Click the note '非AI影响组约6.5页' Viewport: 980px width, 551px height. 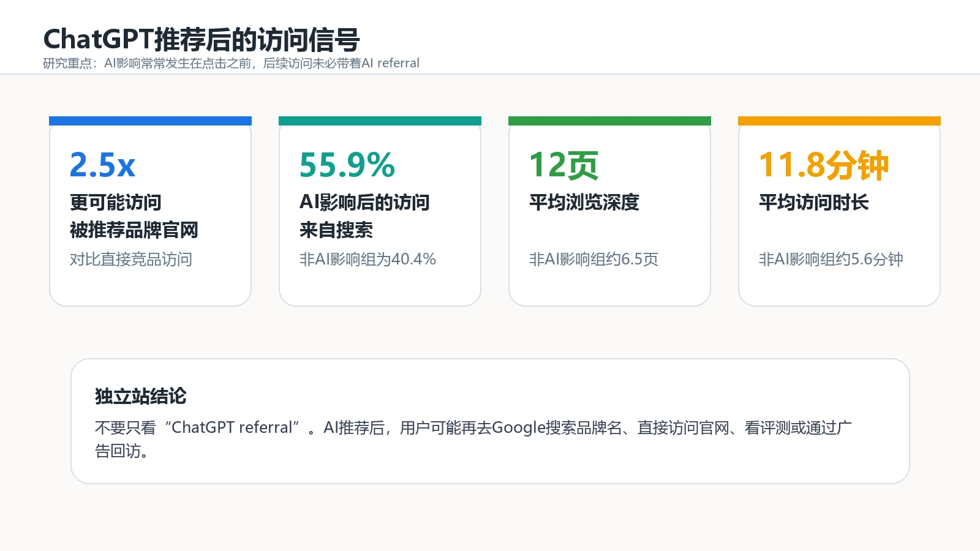pos(594,259)
